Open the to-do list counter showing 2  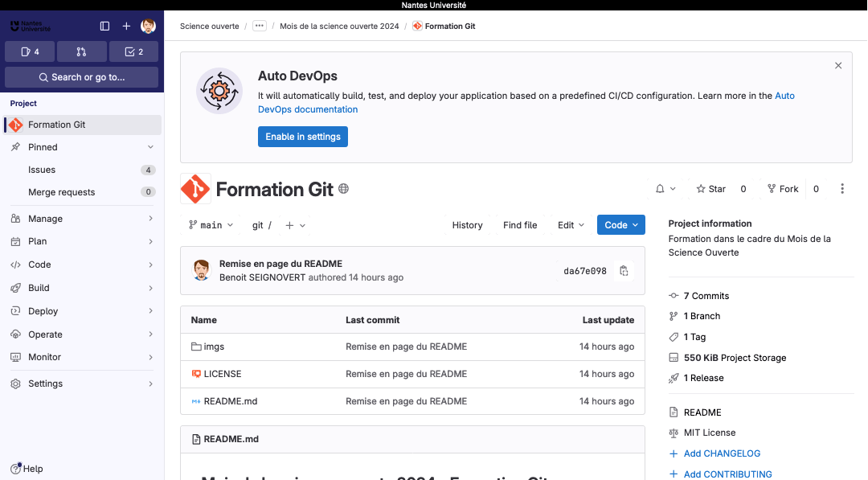click(133, 51)
